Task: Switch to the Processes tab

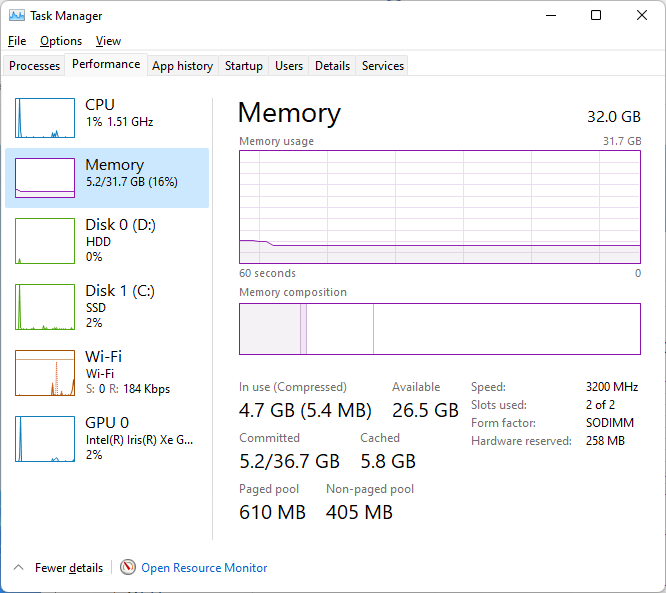Action: coord(34,66)
